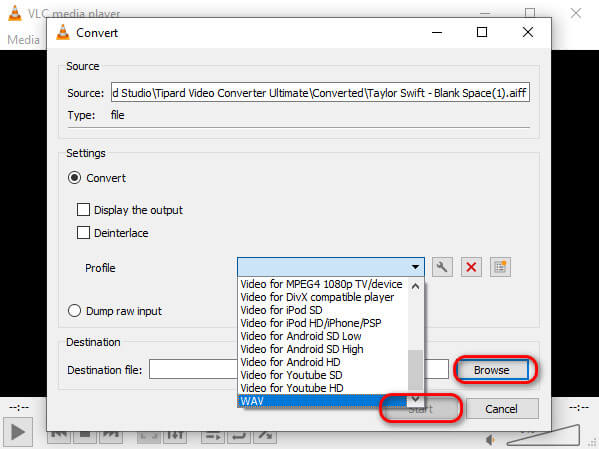Click Browse for destination file
The width and height of the screenshot is (599, 449).
click(x=492, y=370)
